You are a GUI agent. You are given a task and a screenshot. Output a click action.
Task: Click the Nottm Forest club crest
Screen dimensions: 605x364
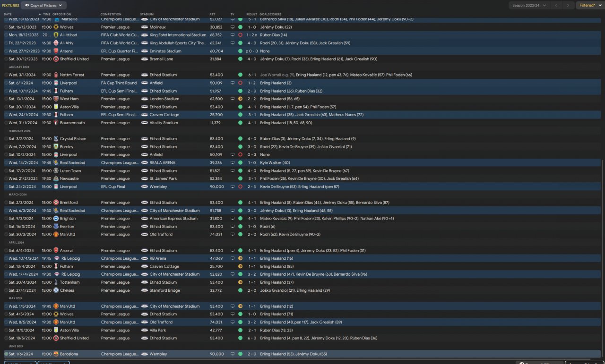(56, 75)
